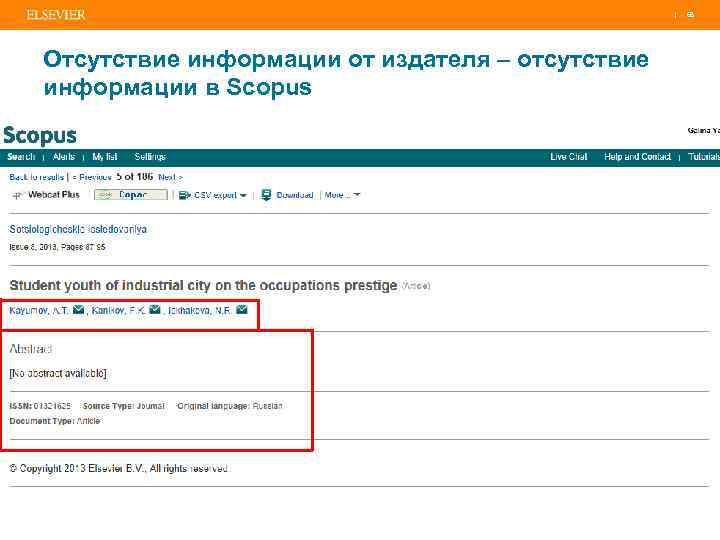Click the user name at top right of Scopus

pyautogui.click(x=703, y=130)
